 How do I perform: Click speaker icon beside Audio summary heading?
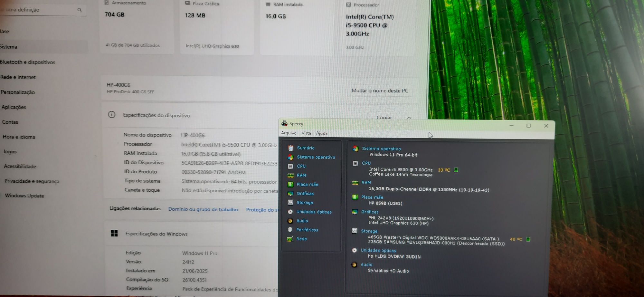(x=354, y=264)
